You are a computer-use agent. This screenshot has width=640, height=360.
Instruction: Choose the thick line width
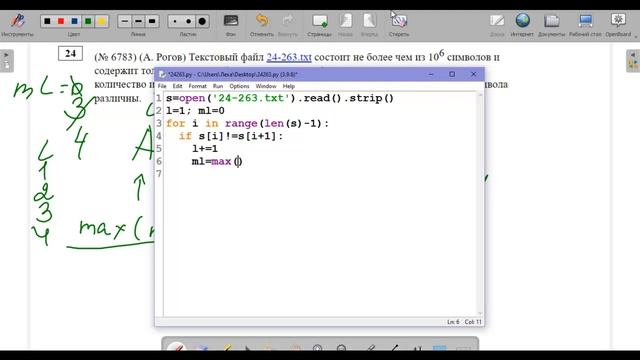click(152, 21)
